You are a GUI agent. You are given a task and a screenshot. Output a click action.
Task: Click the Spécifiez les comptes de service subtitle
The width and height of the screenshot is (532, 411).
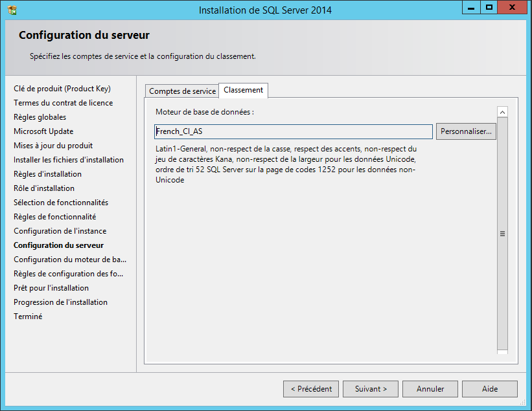pos(143,56)
